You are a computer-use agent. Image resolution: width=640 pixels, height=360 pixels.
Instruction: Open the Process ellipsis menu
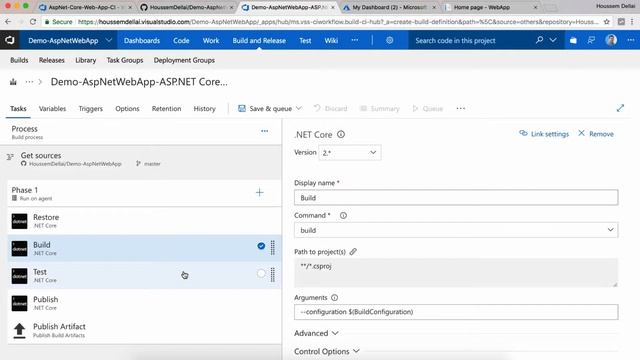pos(264,131)
